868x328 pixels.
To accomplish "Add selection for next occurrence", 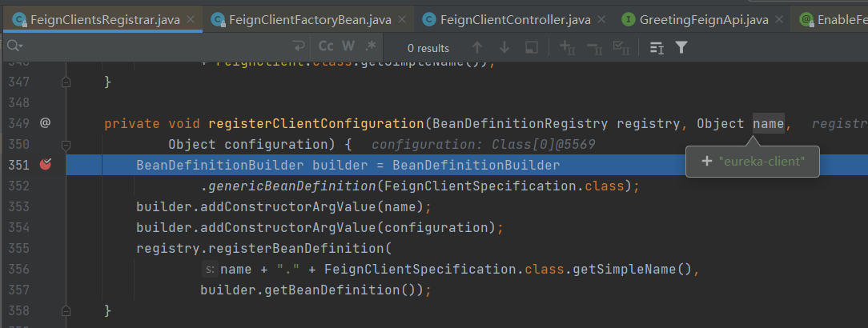I will [568, 47].
